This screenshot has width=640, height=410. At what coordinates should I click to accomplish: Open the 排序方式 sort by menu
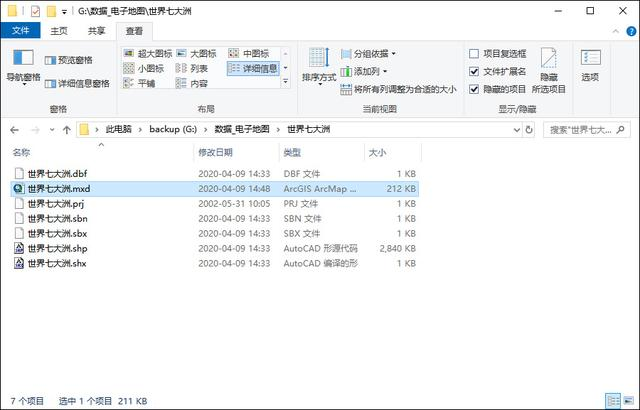[x=319, y=66]
